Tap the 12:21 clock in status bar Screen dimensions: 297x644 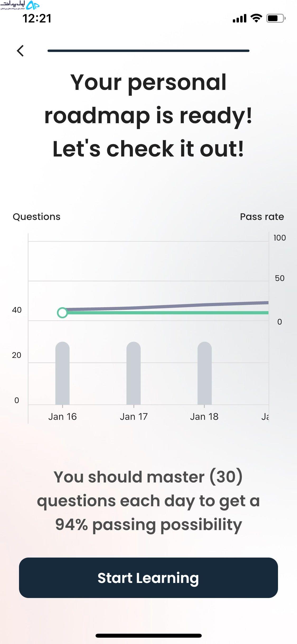click(x=37, y=19)
